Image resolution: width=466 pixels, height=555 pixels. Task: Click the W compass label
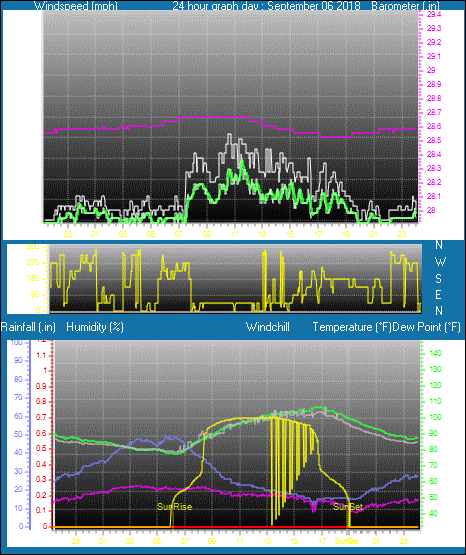click(x=440, y=262)
